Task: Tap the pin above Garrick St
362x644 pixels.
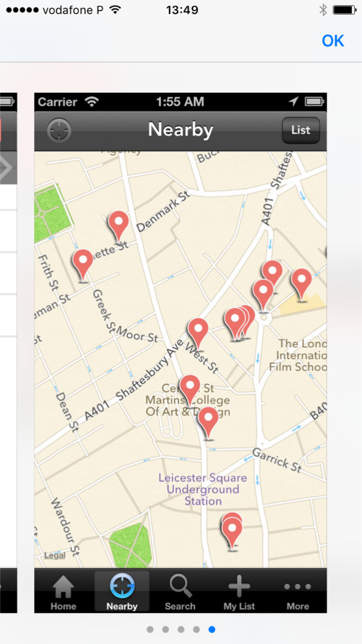Action: [208, 421]
